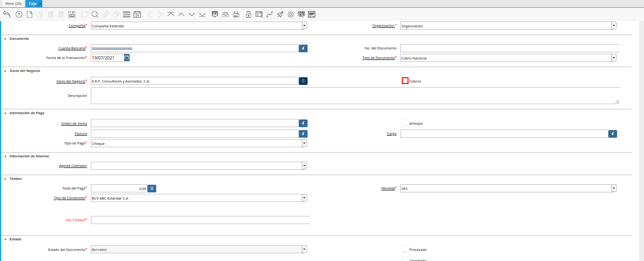
Task: Go to next record with down chevron
Action: tap(192, 14)
